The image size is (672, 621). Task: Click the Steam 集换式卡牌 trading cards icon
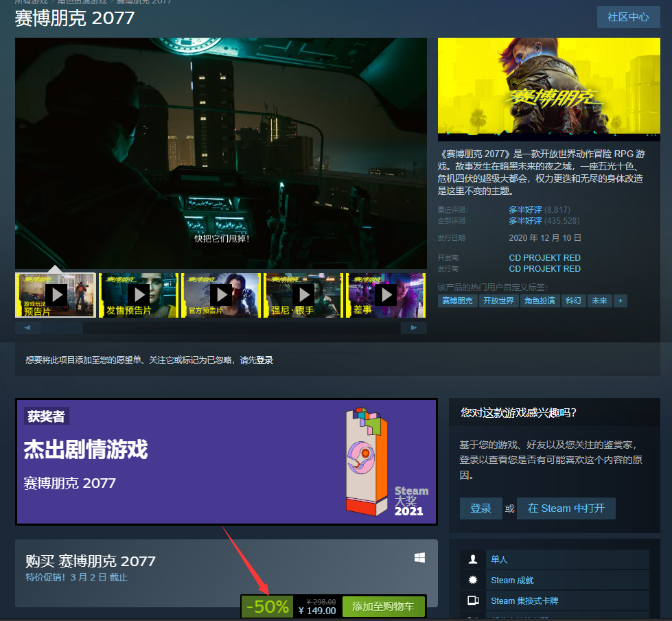(472, 600)
